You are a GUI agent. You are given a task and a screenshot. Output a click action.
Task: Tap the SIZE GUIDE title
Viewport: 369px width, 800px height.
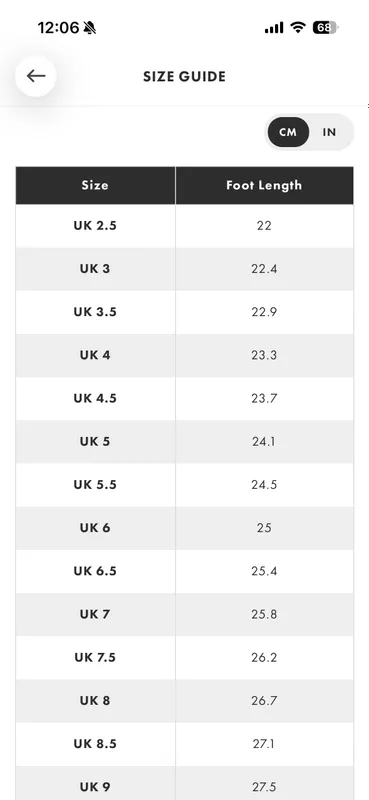[x=184, y=77]
